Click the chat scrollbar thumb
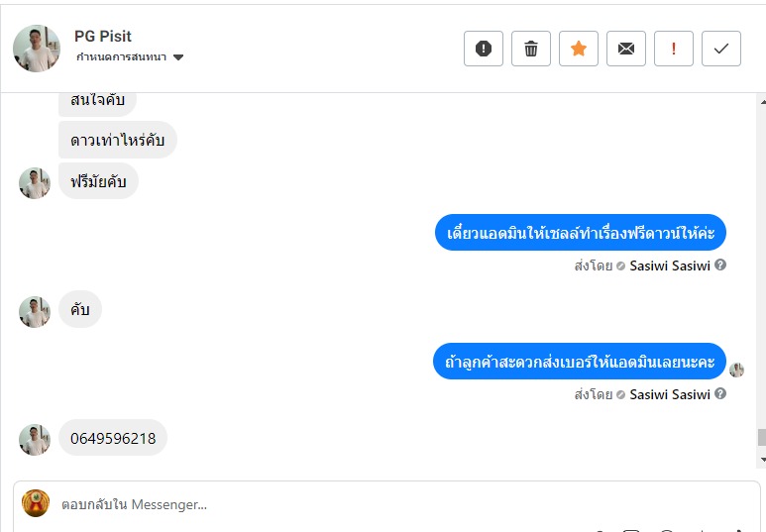 (x=762, y=437)
